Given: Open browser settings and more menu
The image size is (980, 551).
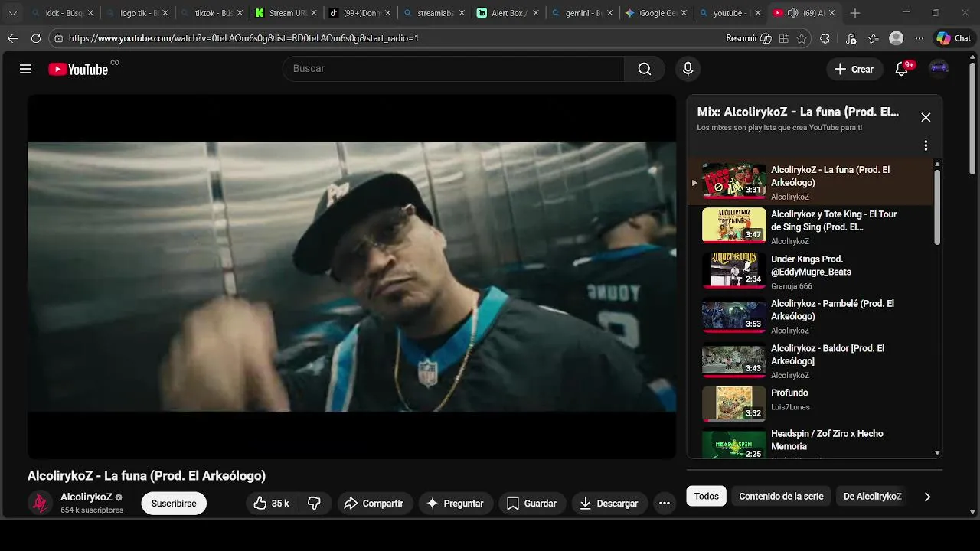Looking at the screenshot, I should click(920, 38).
